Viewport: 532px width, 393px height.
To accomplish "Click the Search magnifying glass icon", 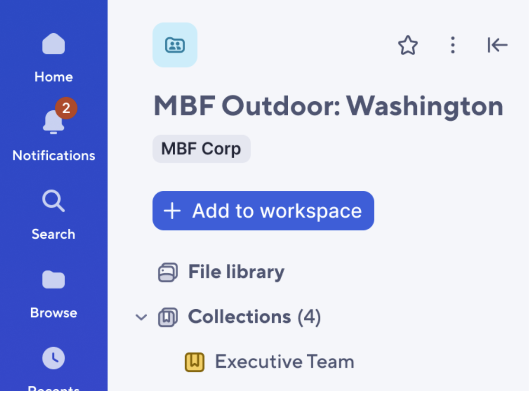I will (x=53, y=201).
